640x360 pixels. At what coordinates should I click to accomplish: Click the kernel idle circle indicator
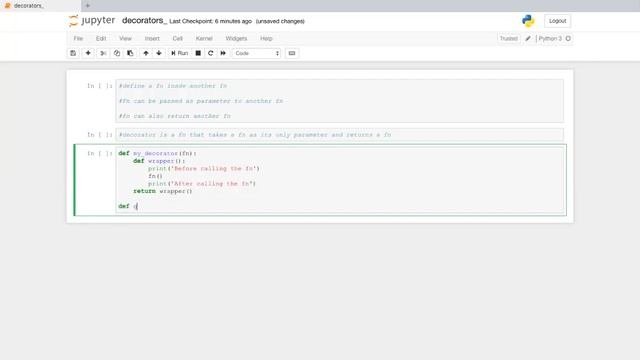pyautogui.click(x=568, y=38)
